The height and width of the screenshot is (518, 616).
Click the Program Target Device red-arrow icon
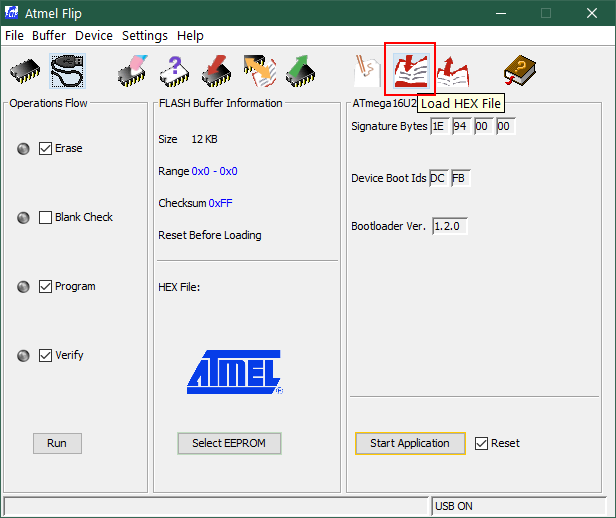(x=216, y=71)
